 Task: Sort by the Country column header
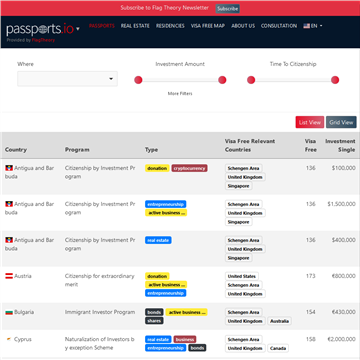point(16,150)
